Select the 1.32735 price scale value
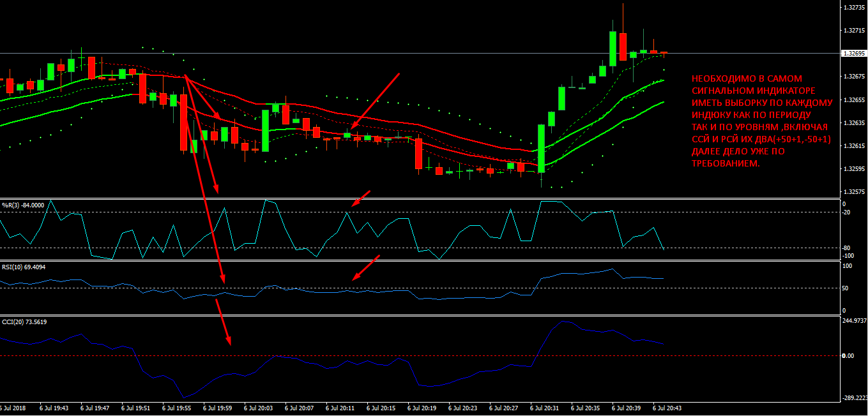 click(853, 8)
